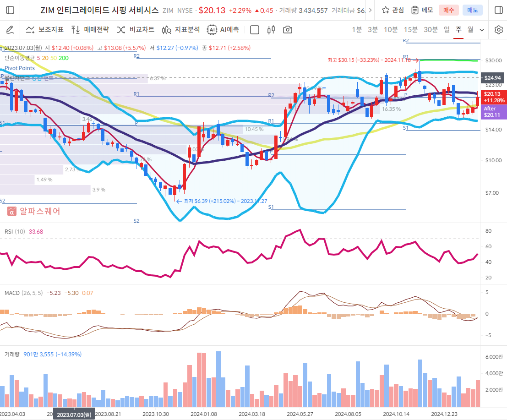This screenshot has width=507, height=420.
Task: Click the 볼린저밴드 legend label
Action: (17, 78)
